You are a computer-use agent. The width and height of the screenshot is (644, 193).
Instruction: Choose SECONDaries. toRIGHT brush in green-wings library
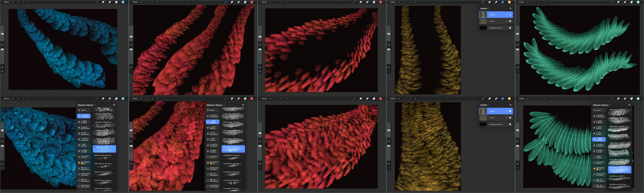click(620, 178)
